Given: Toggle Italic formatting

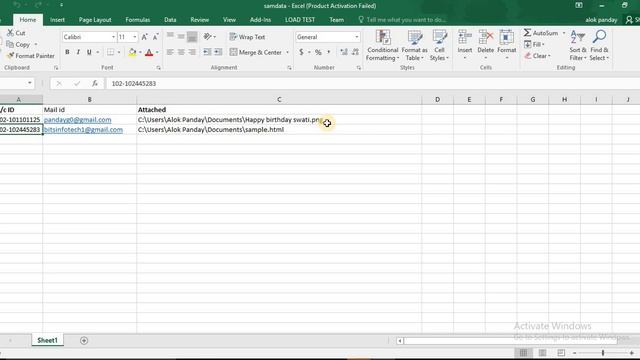Looking at the screenshot, I should [78, 52].
